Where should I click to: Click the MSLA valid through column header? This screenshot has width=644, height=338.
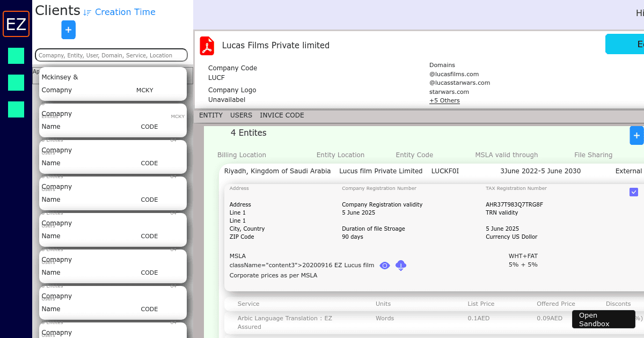pos(507,155)
